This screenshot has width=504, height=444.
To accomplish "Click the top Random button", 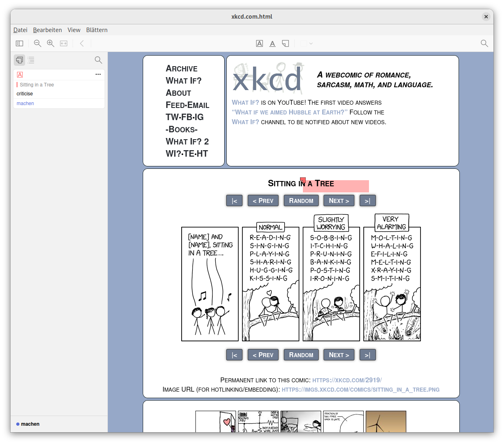I will pos(301,200).
